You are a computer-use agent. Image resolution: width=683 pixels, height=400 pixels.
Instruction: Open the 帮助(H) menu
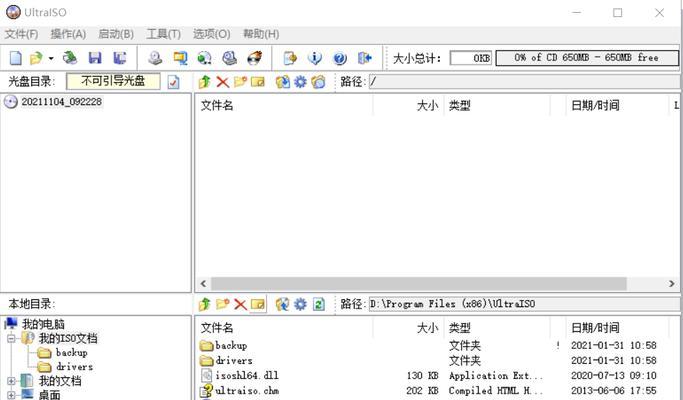(x=261, y=34)
